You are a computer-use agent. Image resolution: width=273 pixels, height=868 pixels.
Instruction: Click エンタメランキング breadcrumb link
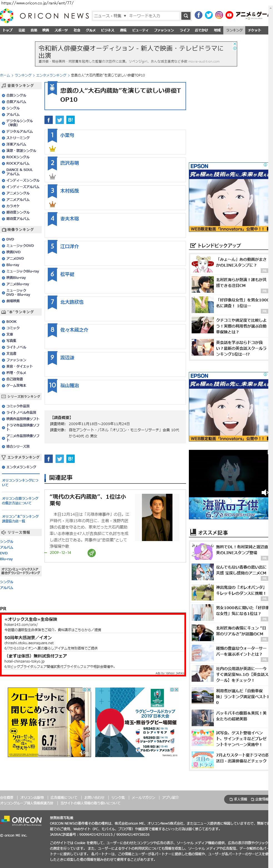(x=51, y=75)
